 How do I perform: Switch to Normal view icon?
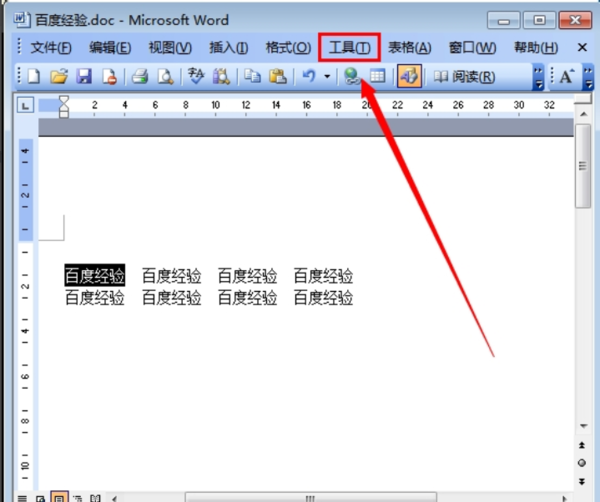coord(23,499)
